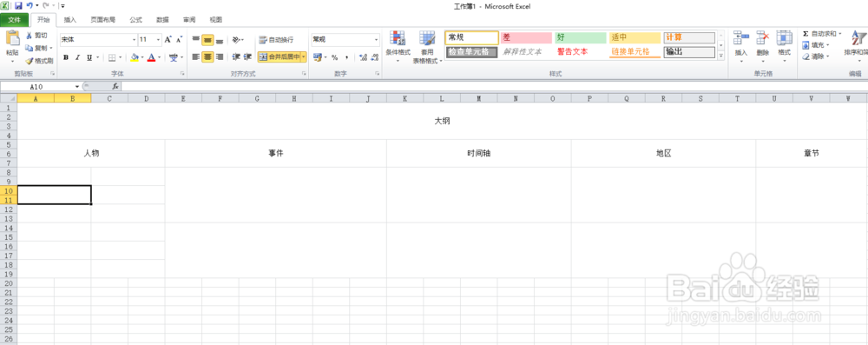Screen dimensions: 868x345
Task: Decrease font size with the small A icon
Action: 179,39
